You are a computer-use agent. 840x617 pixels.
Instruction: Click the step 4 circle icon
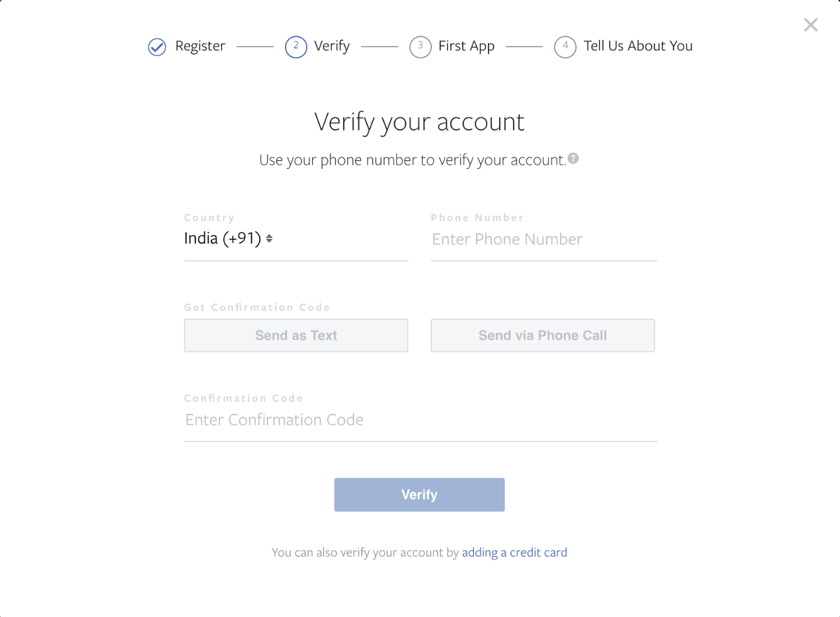click(565, 47)
